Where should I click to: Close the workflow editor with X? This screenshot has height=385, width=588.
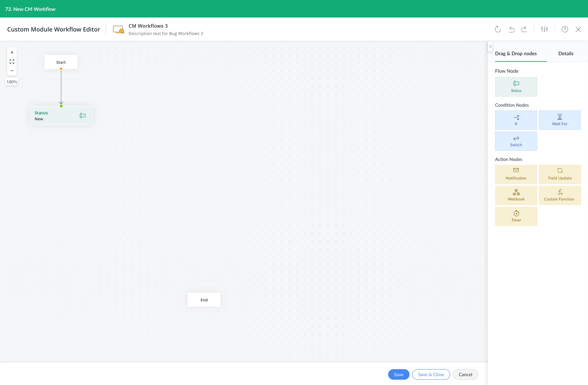tap(578, 29)
